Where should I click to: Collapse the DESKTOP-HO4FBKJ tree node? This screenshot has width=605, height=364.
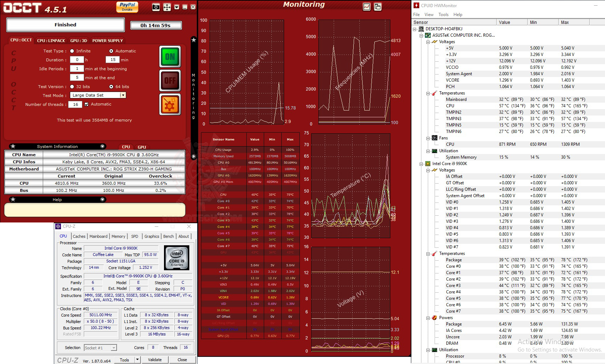[415, 29]
